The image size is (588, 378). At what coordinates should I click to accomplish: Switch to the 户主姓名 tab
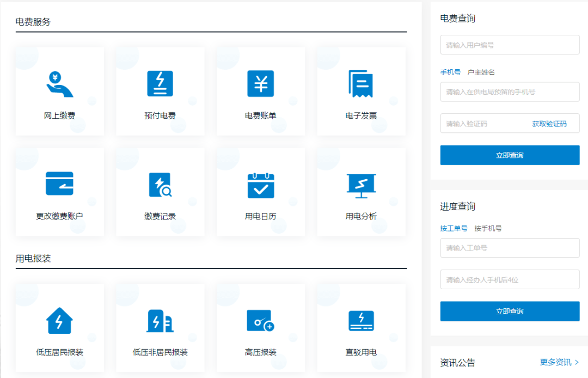point(481,72)
